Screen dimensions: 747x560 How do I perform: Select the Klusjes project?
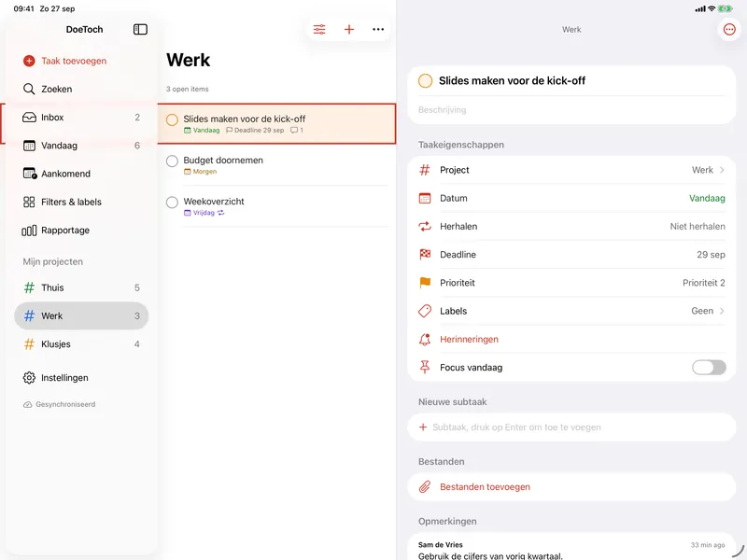[x=81, y=343]
